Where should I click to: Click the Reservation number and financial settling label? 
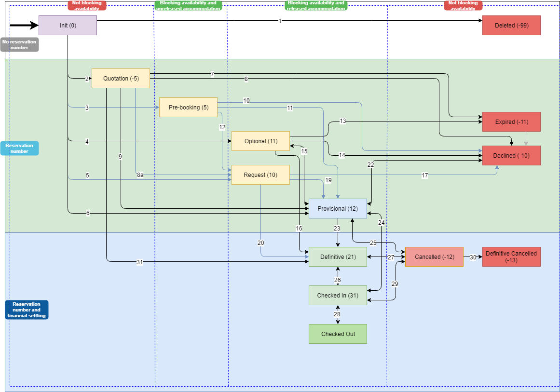[x=27, y=310]
